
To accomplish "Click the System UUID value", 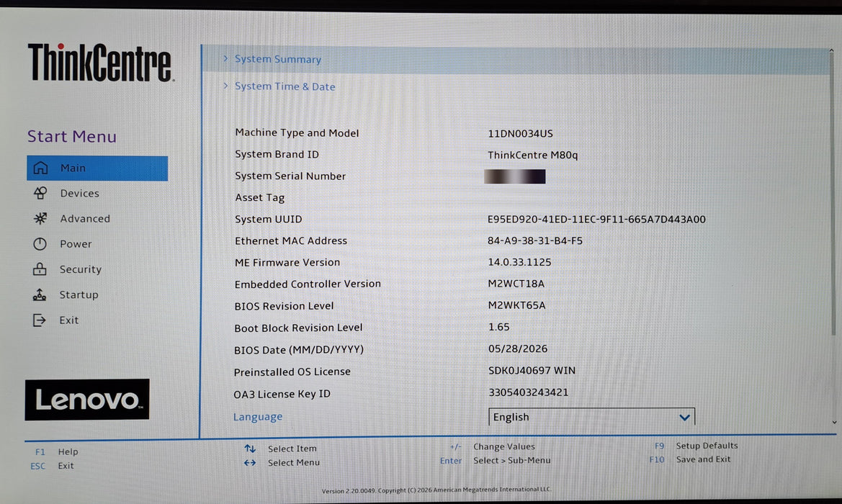I will pyautogui.click(x=596, y=219).
